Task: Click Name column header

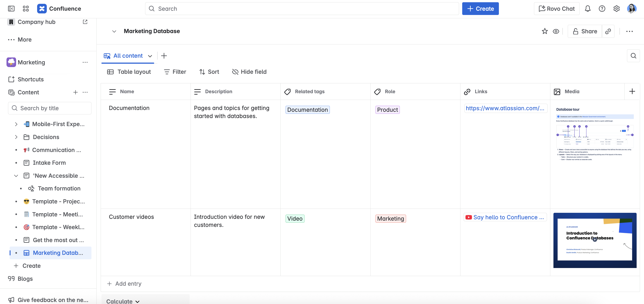Action: 146,91
